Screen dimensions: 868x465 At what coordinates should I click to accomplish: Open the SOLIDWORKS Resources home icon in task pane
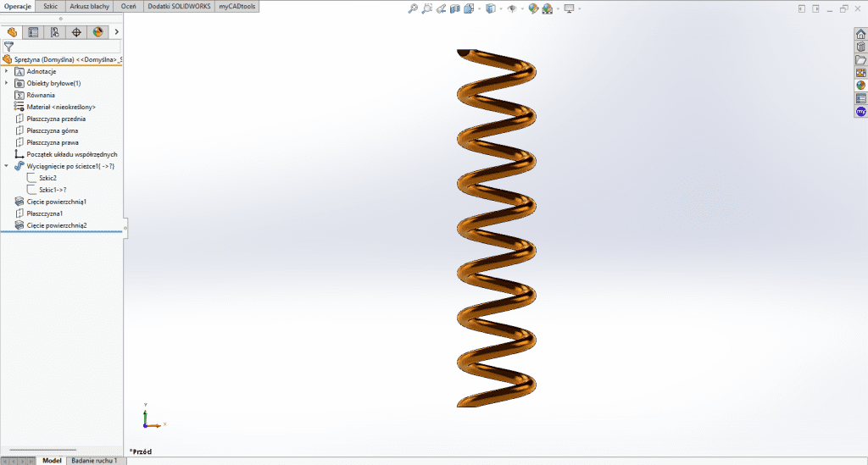click(860, 34)
